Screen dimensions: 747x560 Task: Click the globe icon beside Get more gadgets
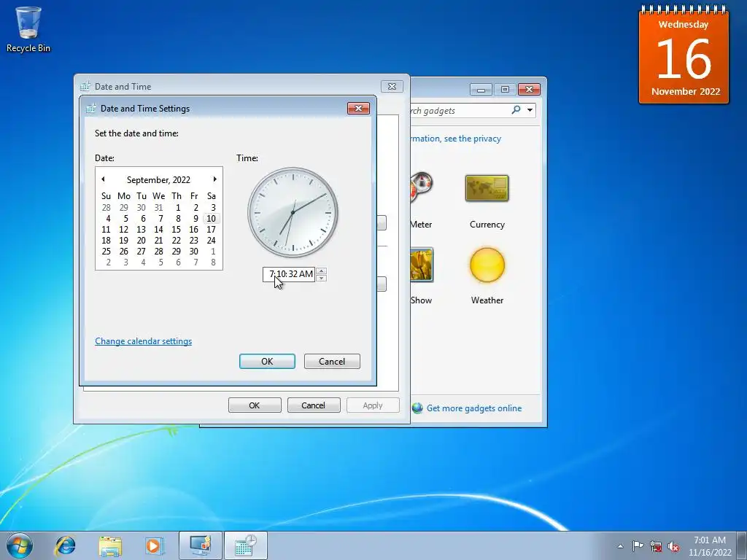[x=417, y=408]
